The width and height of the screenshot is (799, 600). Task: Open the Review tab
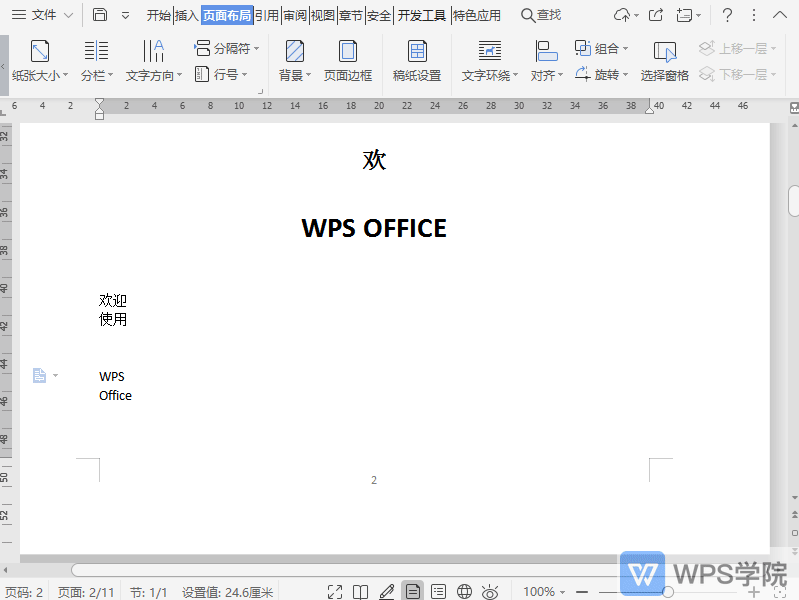(295, 15)
